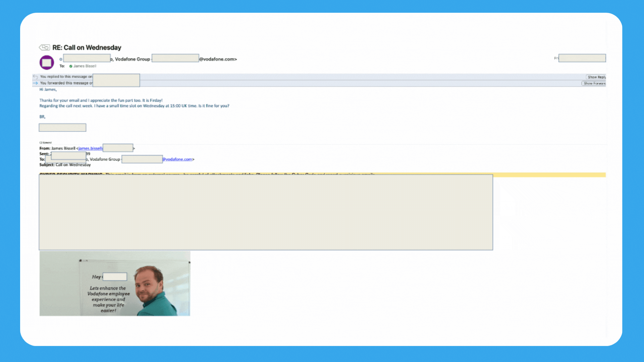The width and height of the screenshot is (644, 362).
Task: Open the james.bissell email link
Action: [91, 148]
